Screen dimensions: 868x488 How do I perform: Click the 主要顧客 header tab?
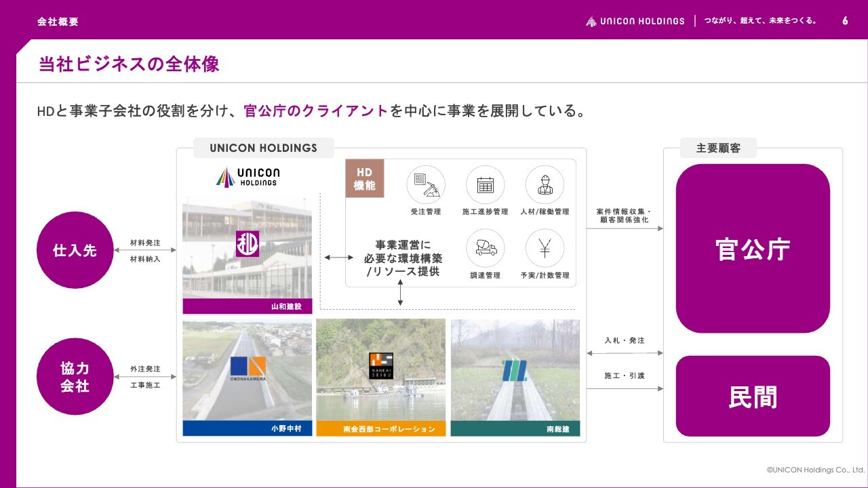coord(718,148)
